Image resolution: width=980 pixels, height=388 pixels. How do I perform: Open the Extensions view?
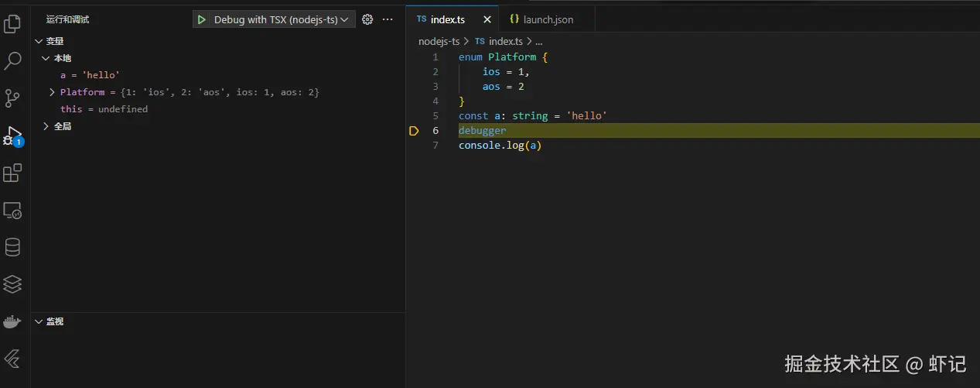pos(12,173)
